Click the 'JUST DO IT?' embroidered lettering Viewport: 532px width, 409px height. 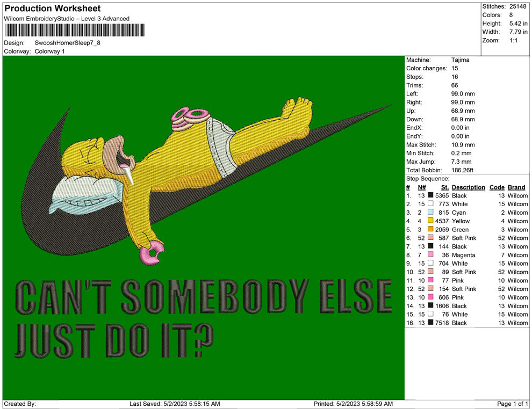click(114, 340)
